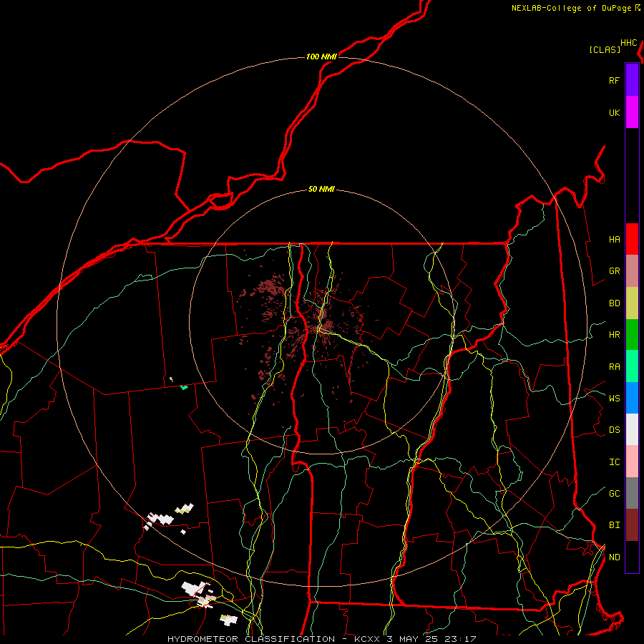Click the HA red legend swatch
Screen dimensions: 644x644
pyautogui.click(x=632, y=239)
